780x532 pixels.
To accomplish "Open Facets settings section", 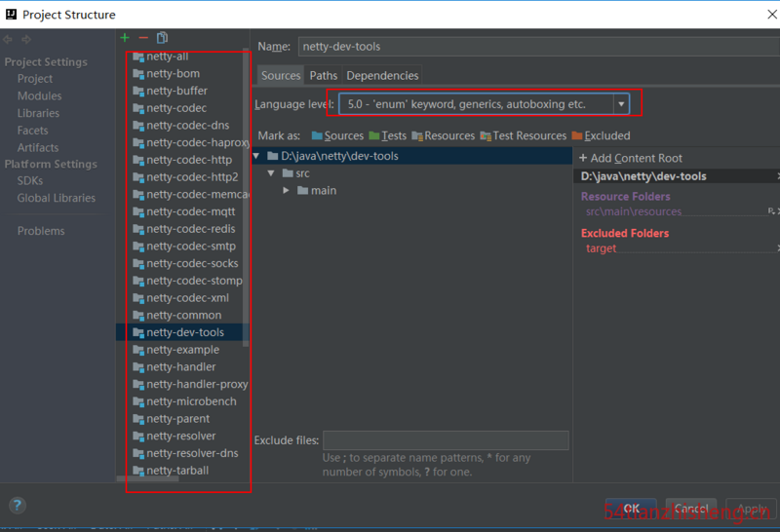I will coord(33,131).
